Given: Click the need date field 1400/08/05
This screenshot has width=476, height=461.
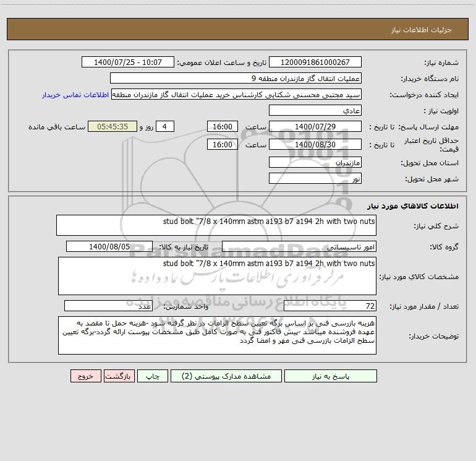Looking at the screenshot, I should tap(109, 246).
